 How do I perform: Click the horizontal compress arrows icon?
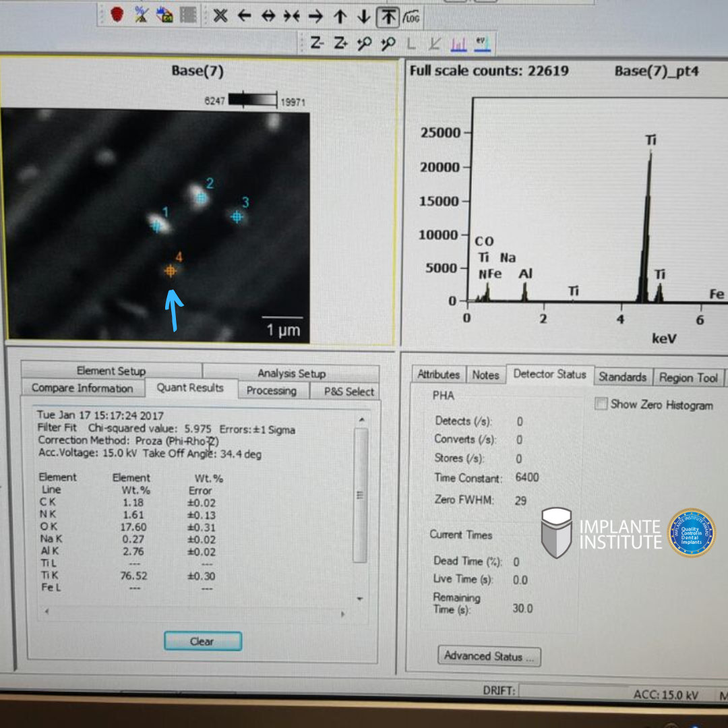pyautogui.click(x=291, y=16)
